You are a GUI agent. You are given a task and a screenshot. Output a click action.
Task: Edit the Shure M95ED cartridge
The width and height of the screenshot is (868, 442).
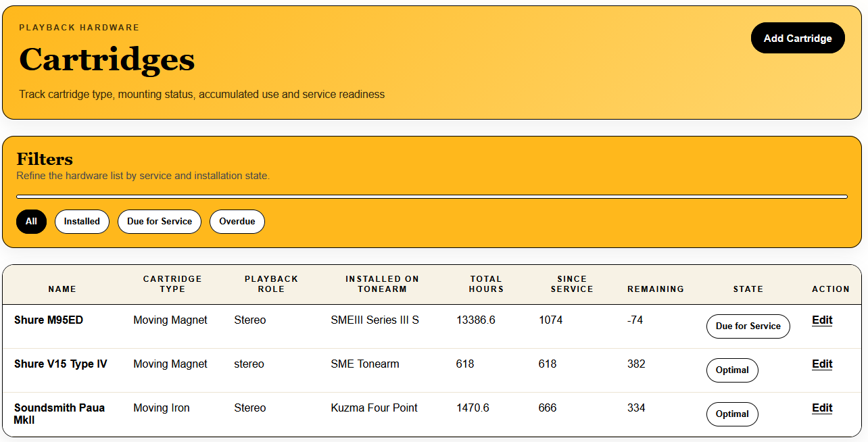822,320
